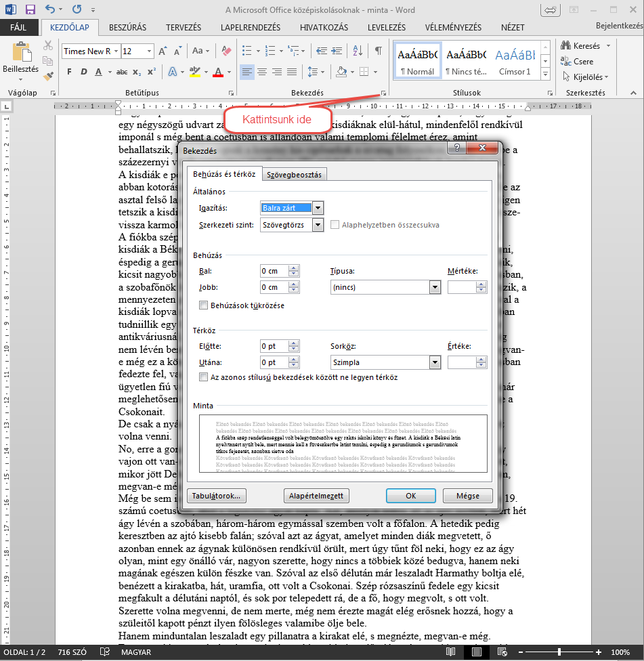Increase font size with the grow font icon
The image size is (644, 661).
click(x=163, y=51)
